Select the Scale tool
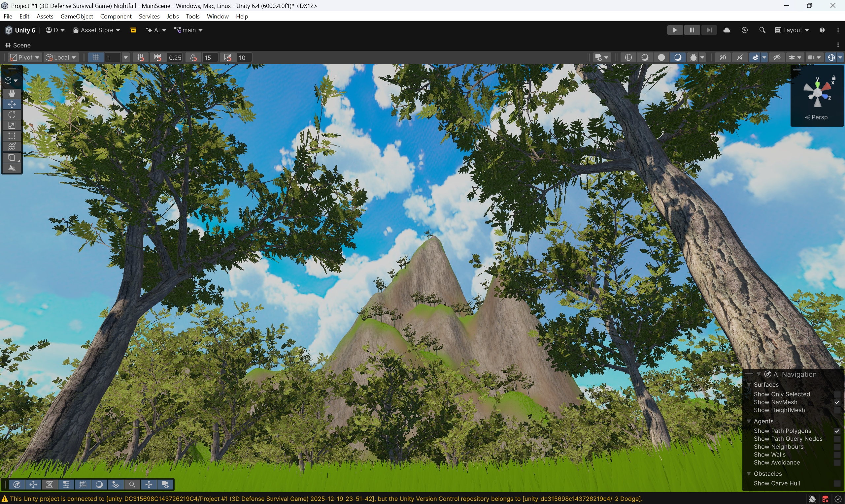Image resolution: width=845 pixels, height=504 pixels. pyautogui.click(x=12, y=126)
